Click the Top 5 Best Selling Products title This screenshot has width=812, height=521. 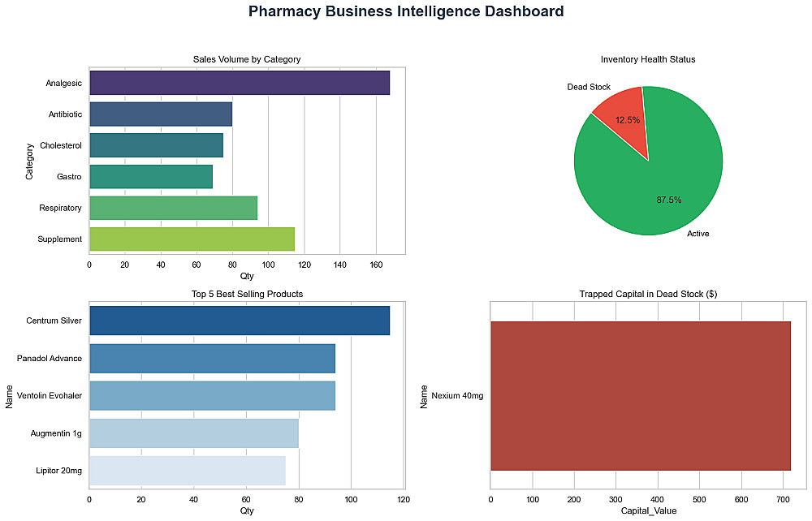[x=247, y=293]
